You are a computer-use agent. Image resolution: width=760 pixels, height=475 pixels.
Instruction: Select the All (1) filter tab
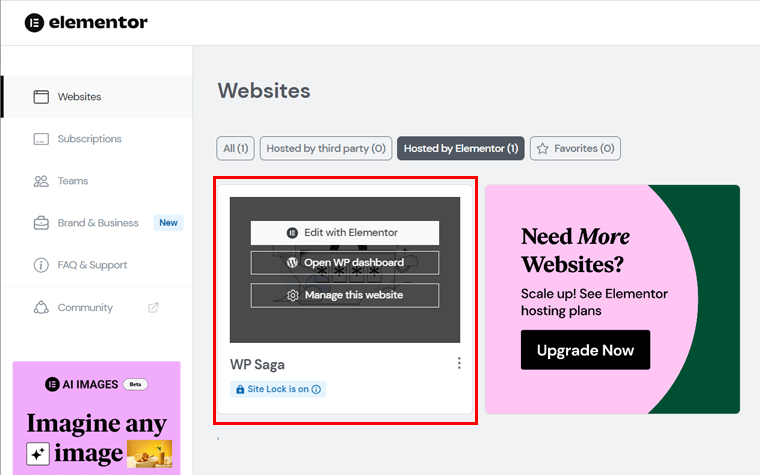click(236, 148)
